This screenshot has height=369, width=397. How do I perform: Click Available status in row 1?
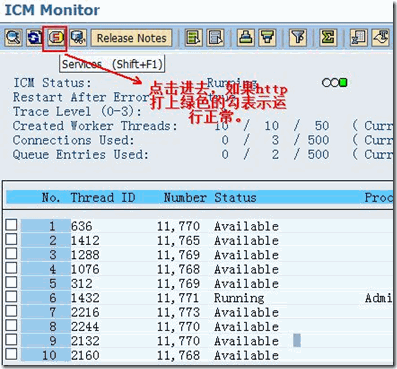coord(246,226)
